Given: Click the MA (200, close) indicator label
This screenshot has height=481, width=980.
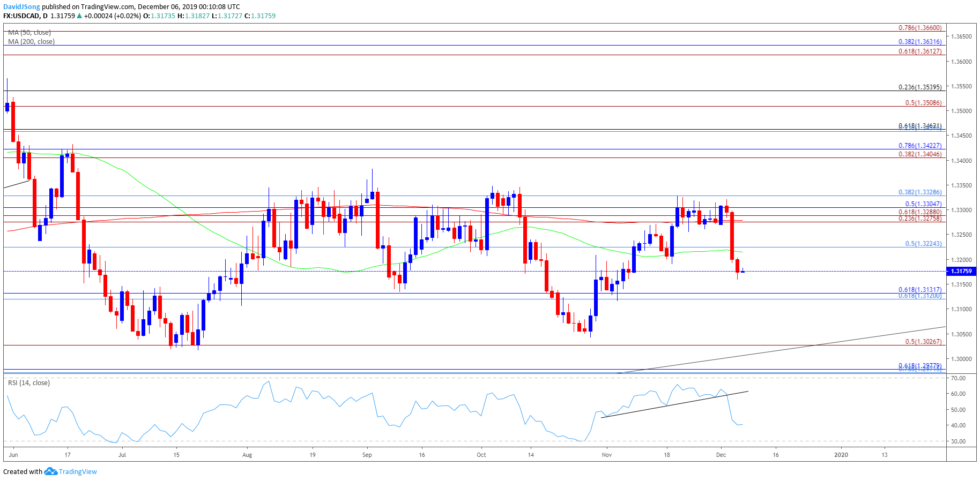Looking at the screenshot, I should point(31,42).
